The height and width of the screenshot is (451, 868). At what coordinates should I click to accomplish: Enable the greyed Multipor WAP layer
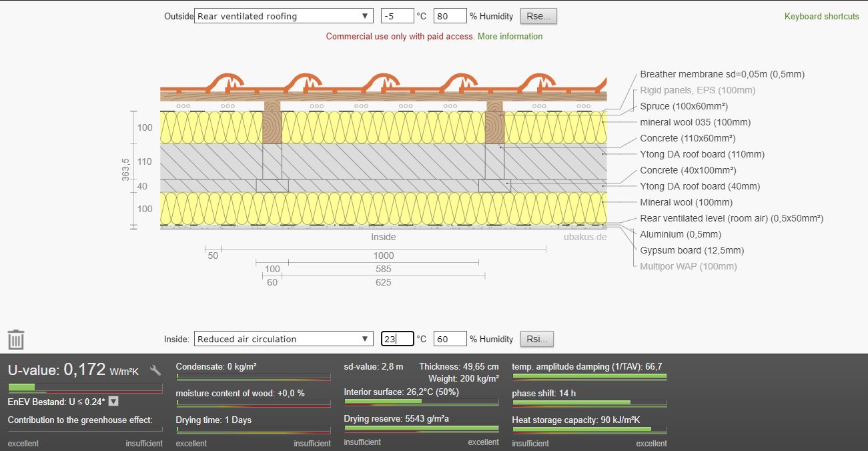[688, 267]
